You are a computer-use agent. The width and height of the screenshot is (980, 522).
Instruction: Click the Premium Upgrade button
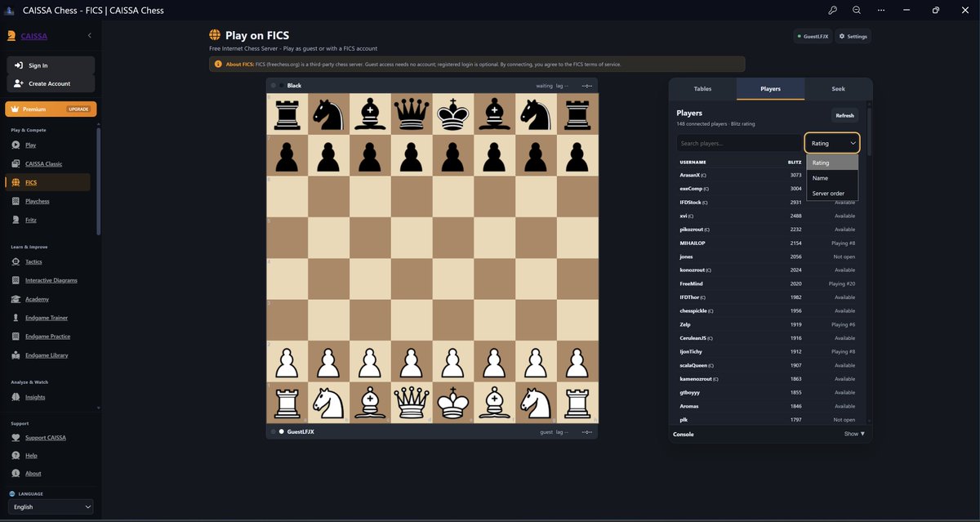coord(51,109)
